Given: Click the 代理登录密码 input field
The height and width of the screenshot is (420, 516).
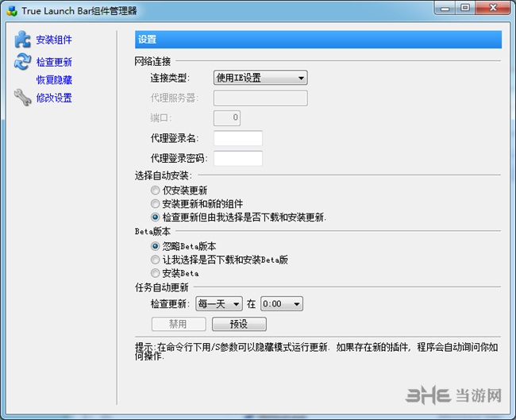Looking at the screenshot, I should coord(238,158).
